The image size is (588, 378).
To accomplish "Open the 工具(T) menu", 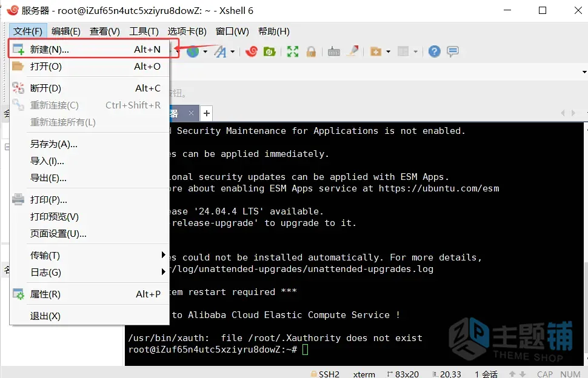I will click(144, 31).
